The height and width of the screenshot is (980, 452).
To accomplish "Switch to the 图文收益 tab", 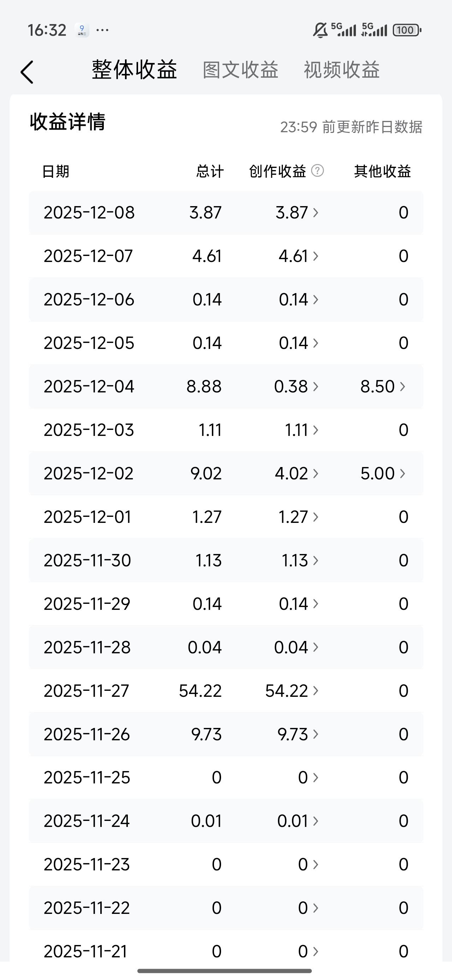I will tap(240, 70).
